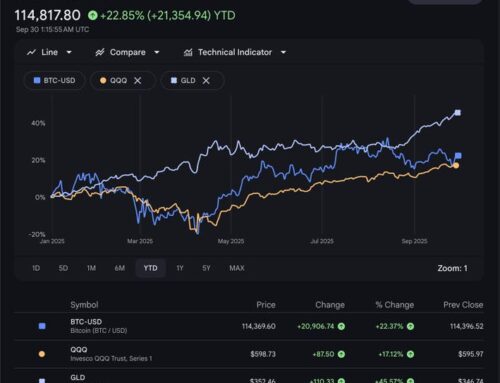Click the green up arrow next to +17.12%

tap(410, 354)
